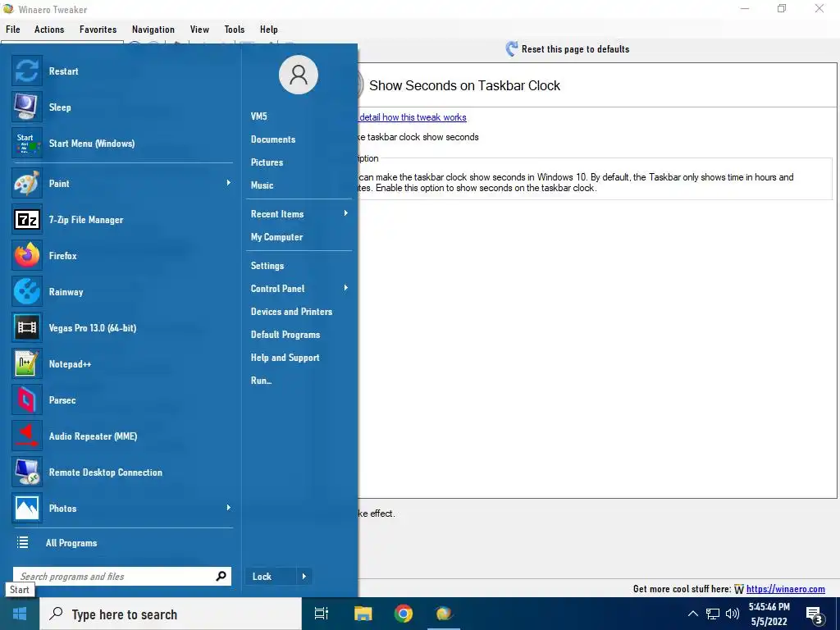Open the Lock power options arrow
This screenshot has height=630, width=840.
(304, 577)
